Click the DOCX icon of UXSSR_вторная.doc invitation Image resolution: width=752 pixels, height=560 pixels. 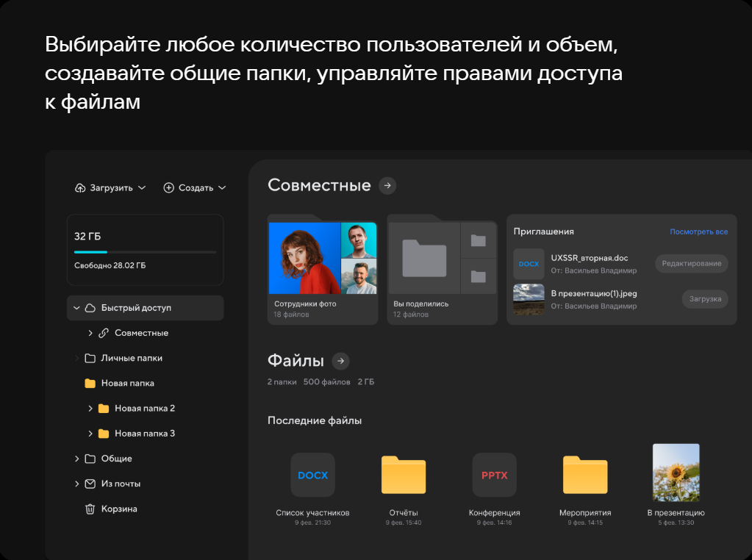529,264
